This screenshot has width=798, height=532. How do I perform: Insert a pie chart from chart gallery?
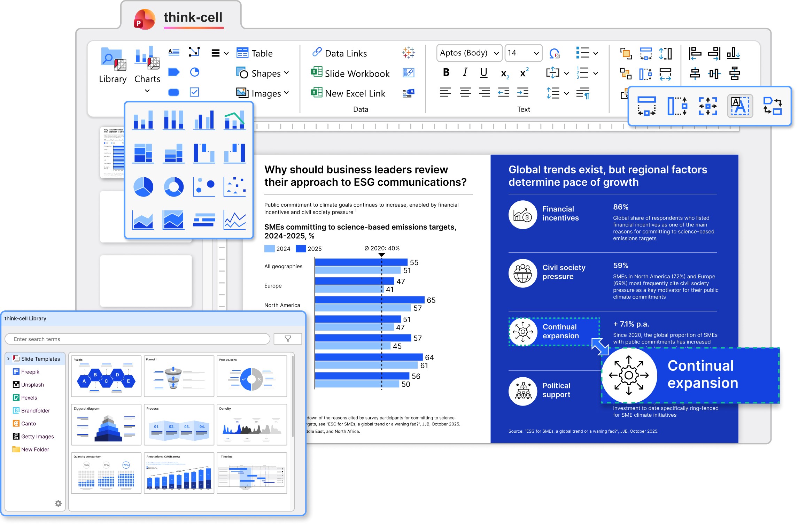coord(143,187)
